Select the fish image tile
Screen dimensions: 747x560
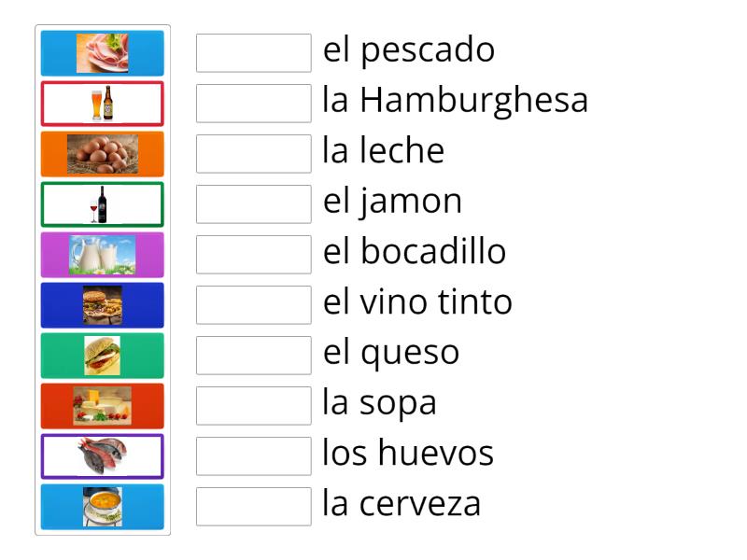[103, 455]
